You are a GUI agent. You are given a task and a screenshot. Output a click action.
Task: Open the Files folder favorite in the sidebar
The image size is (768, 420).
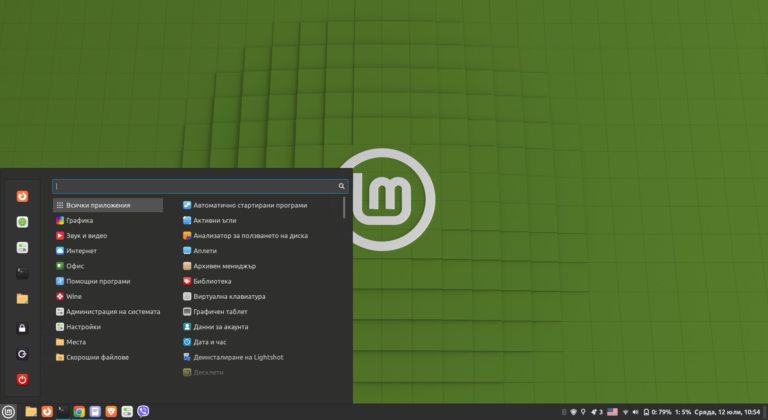(x=22, y=298)
